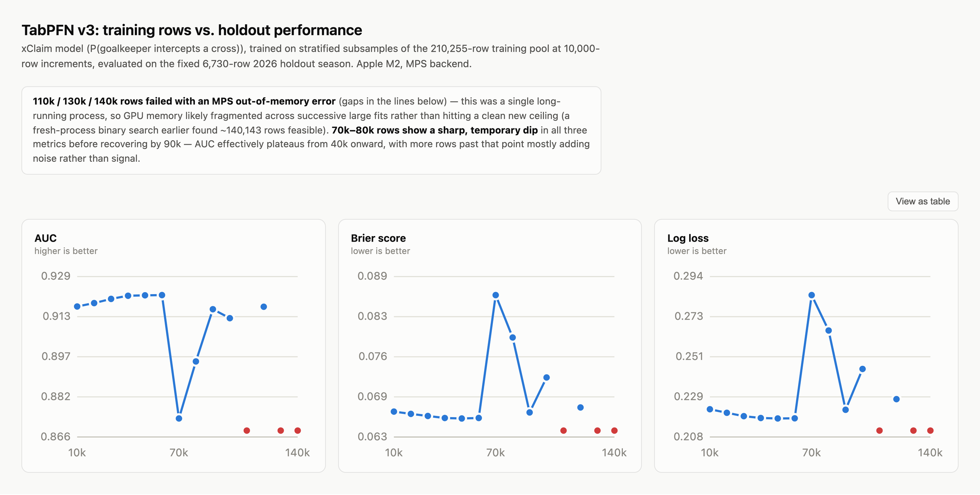The image size is (980, 495).
Task: Select the first 10k data point in Log loss chart
Action: (710, 409)
